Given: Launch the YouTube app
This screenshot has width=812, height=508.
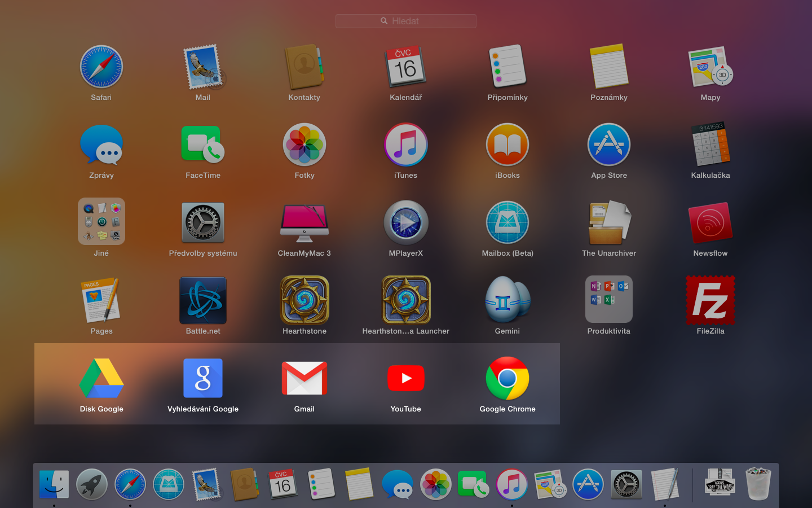Looking at the screenshot, I should 406,378.
